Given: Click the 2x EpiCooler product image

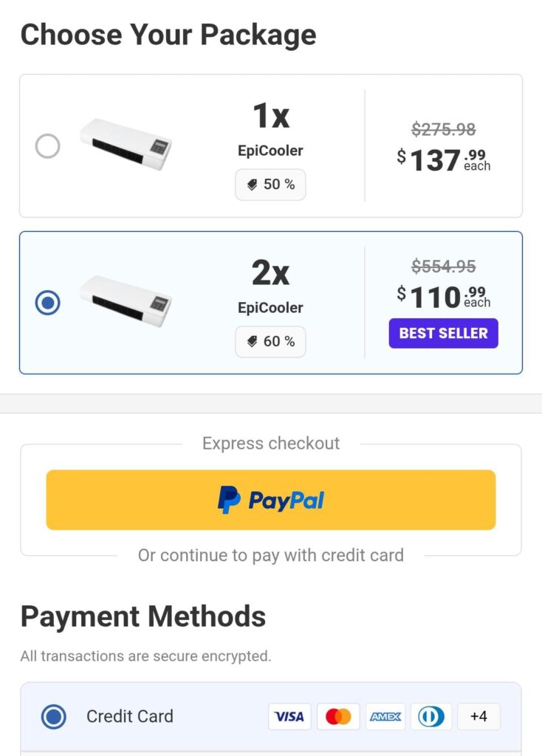Looking at the screenshot, I should [x=126, y=300].
